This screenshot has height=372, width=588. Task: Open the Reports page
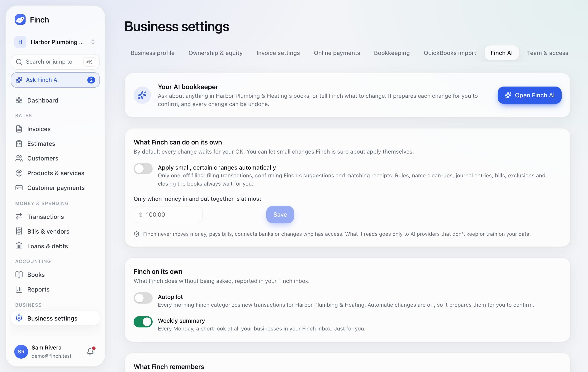coord(55,289)
